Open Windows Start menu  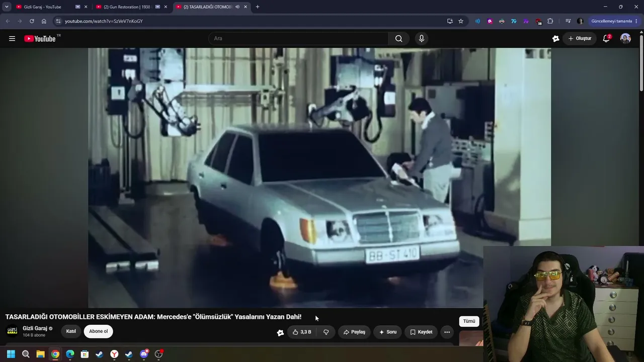tap(11, 354)
